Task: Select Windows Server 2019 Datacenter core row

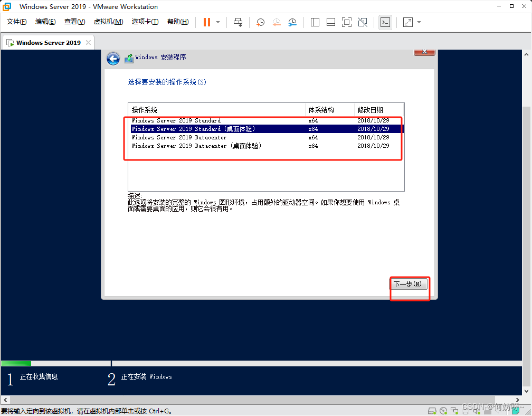Action: (x=267, y=137)
